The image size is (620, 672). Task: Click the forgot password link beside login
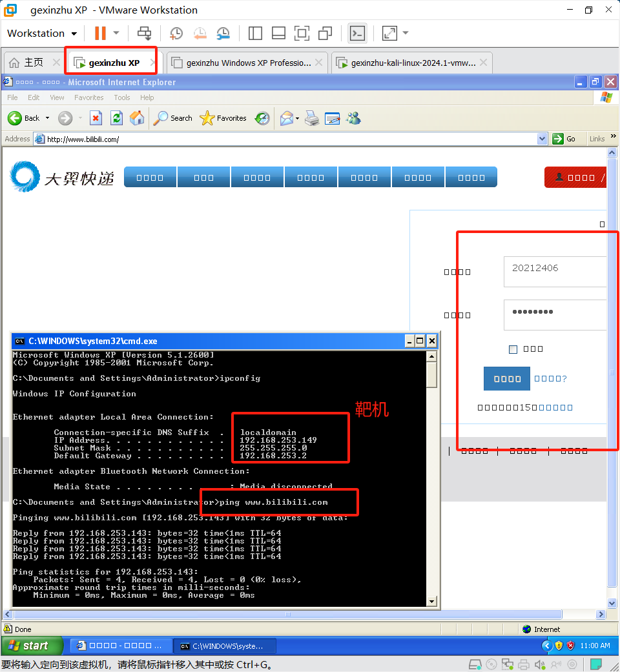tap(550, 378)
